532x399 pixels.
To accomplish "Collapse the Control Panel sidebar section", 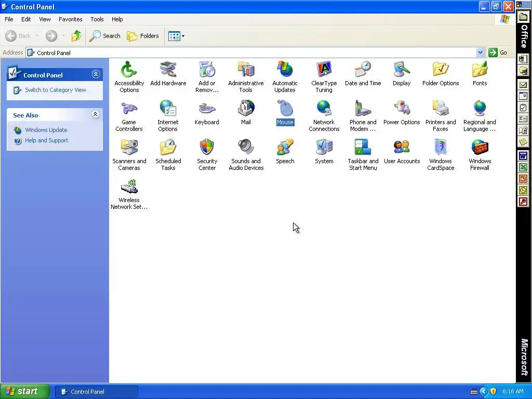I will click(96, 74).
